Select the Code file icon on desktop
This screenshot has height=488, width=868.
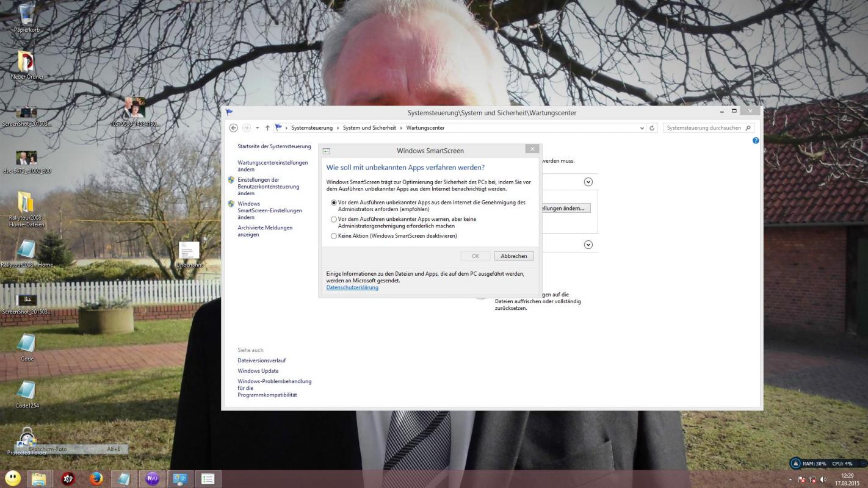[x=26, y=348]
